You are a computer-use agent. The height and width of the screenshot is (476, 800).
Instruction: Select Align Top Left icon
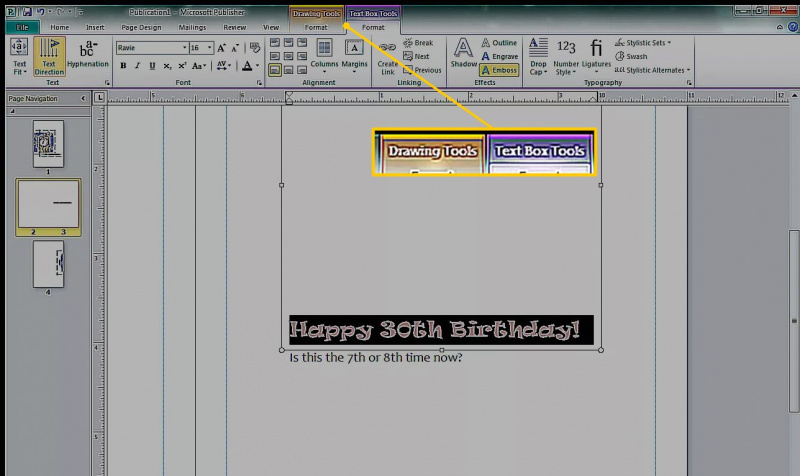(274, 42)
